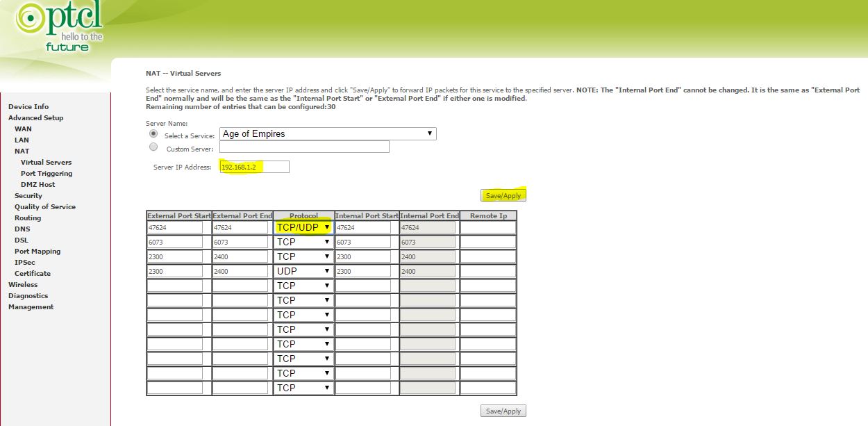Go to LAN settings
868x426 pixels.
(x=22, y=140)
